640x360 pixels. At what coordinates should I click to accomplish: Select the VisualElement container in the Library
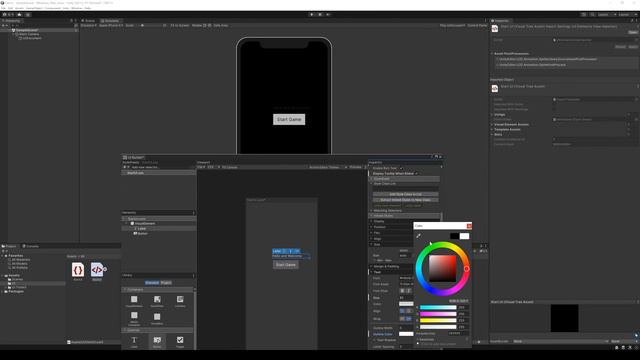[134, 301]
